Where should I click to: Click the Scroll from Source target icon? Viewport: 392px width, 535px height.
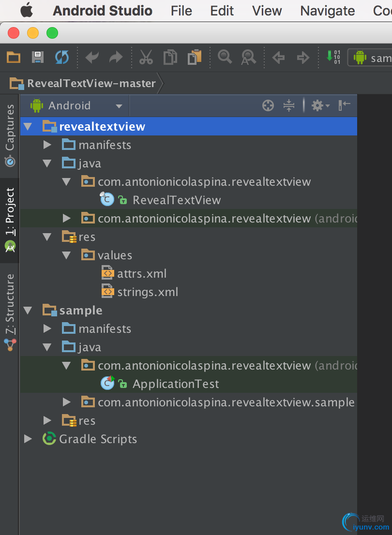click(268, 105)
